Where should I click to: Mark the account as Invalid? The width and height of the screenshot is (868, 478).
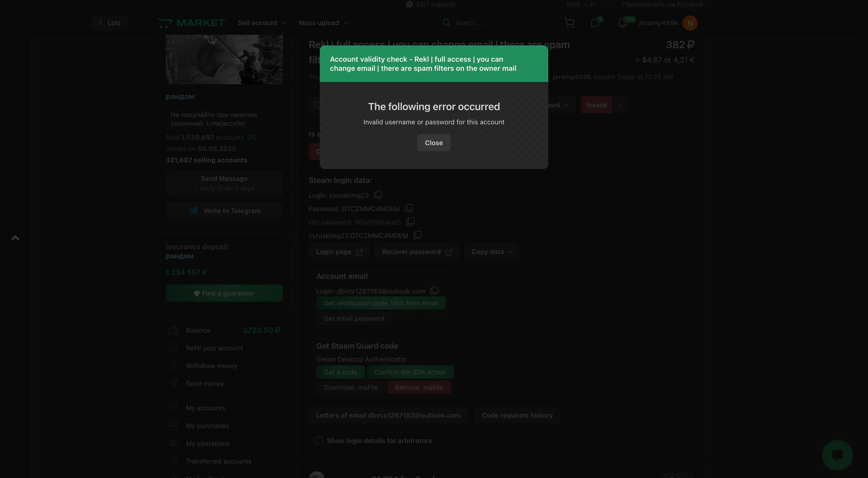pyautogui.click(x=596, y=105)
